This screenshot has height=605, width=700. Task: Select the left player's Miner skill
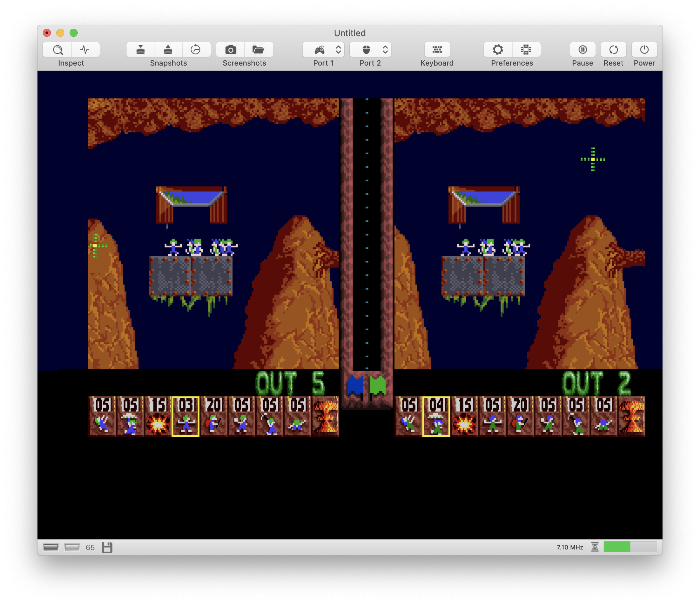tap(270, 416)
